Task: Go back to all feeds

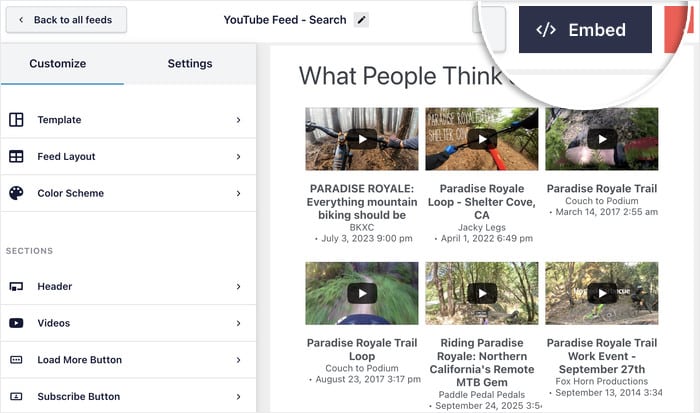Action: 66,20
